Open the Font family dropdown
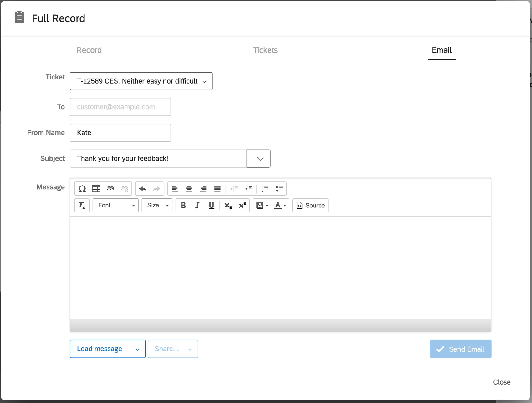Viewport: 532px width, 403px height. tap(115, 205)
